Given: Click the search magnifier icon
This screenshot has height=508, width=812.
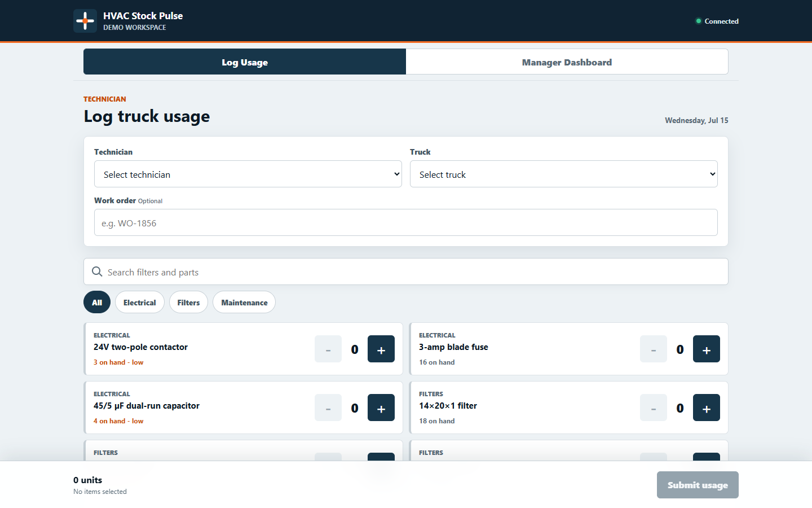Looking at the screenshot, I should point(97,271).
